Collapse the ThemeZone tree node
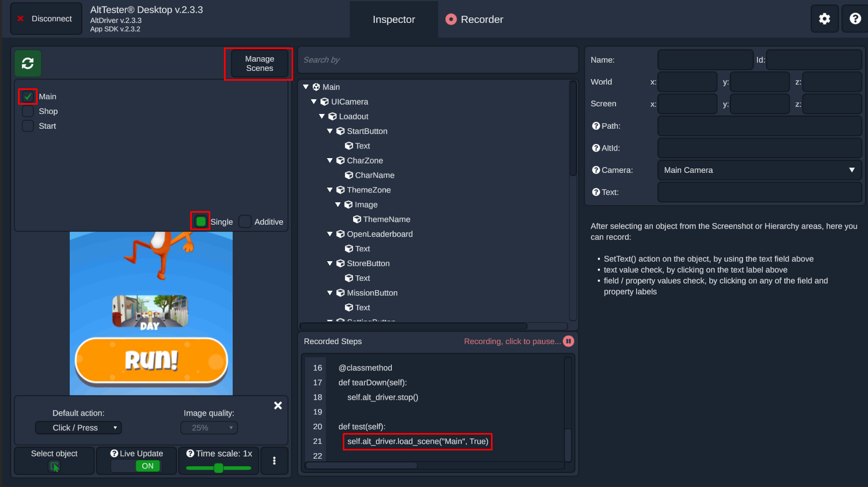This screenshot has width=868, height=487. tap(330, 190)
